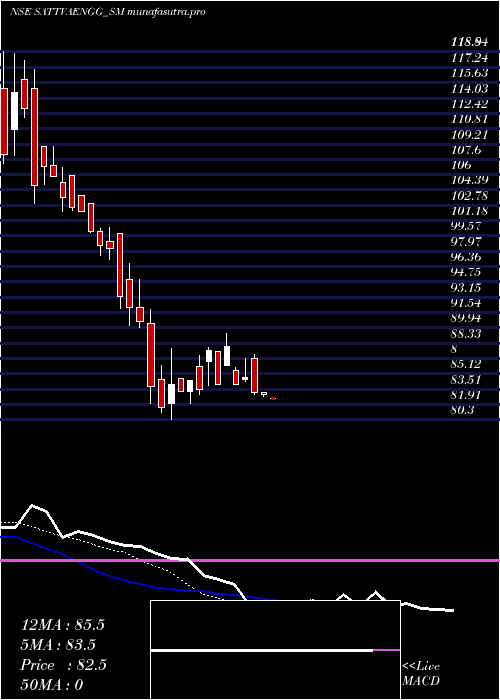This screenshot has height=700, width=500.
Task: Select the 80.3 price label
Action: pos(462,410)
